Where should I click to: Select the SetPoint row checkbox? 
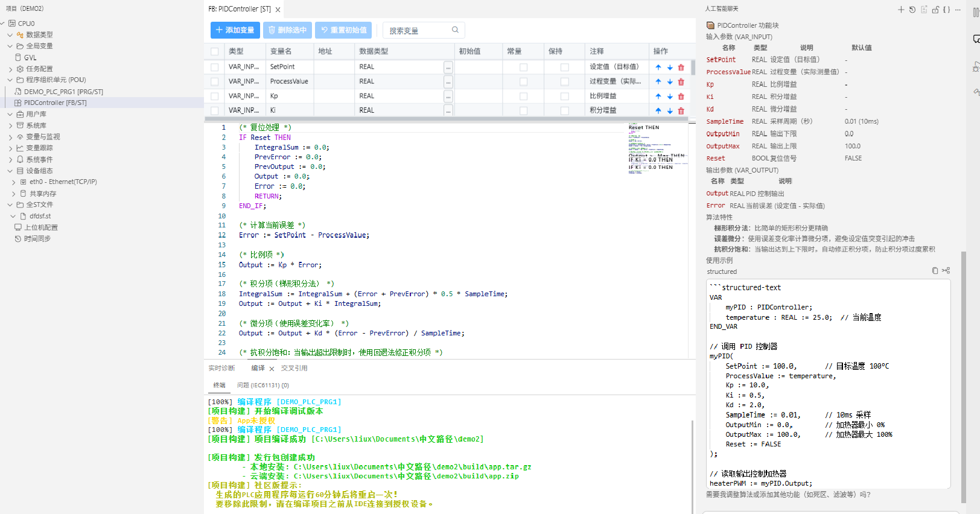(x=215, y=67)
